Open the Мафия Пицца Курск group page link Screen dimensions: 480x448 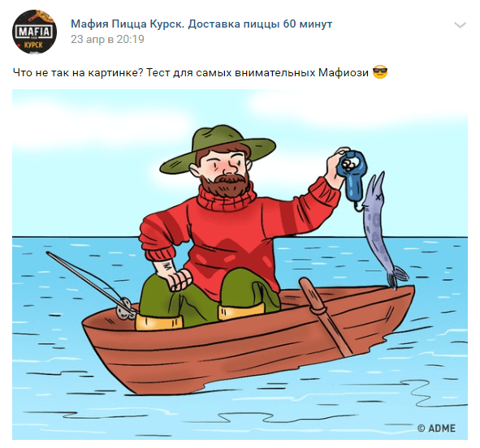coord(201,24)
